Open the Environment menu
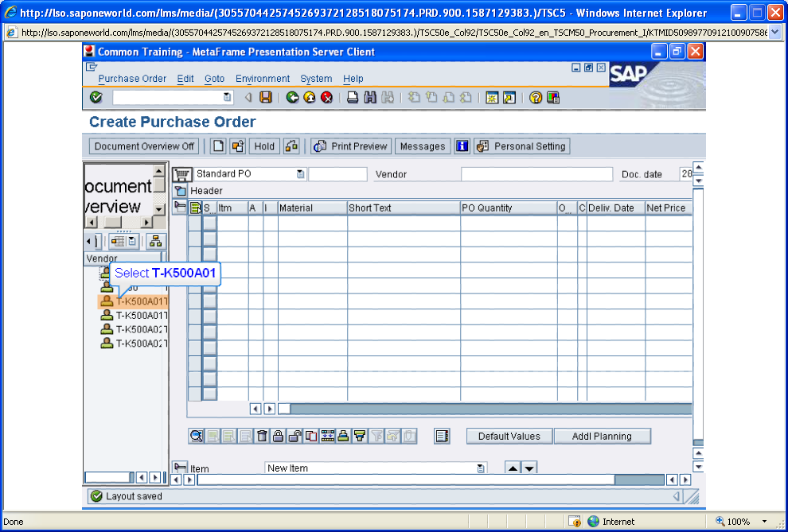Image resolution: width=788 pixels, height=532 pixels. coord(263,79)
